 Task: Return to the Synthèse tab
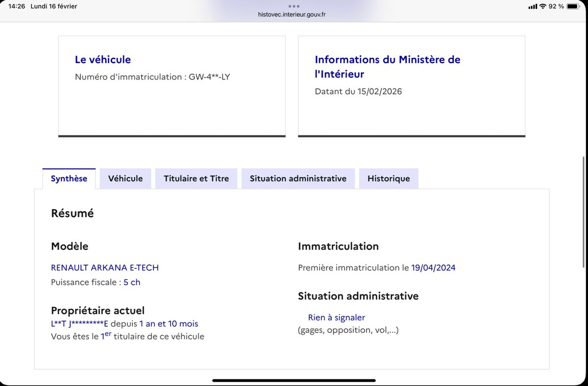[x=69, y=178]
